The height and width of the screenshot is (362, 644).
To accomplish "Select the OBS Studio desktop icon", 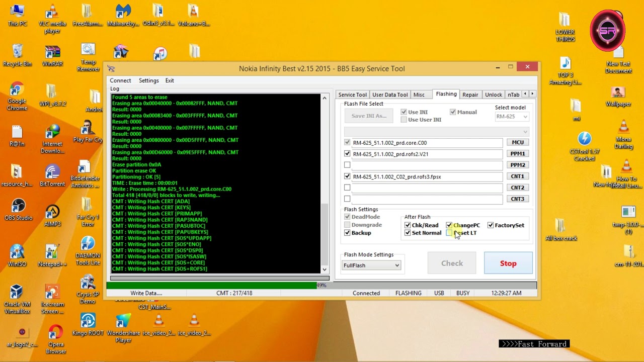I will coord(18,210).
